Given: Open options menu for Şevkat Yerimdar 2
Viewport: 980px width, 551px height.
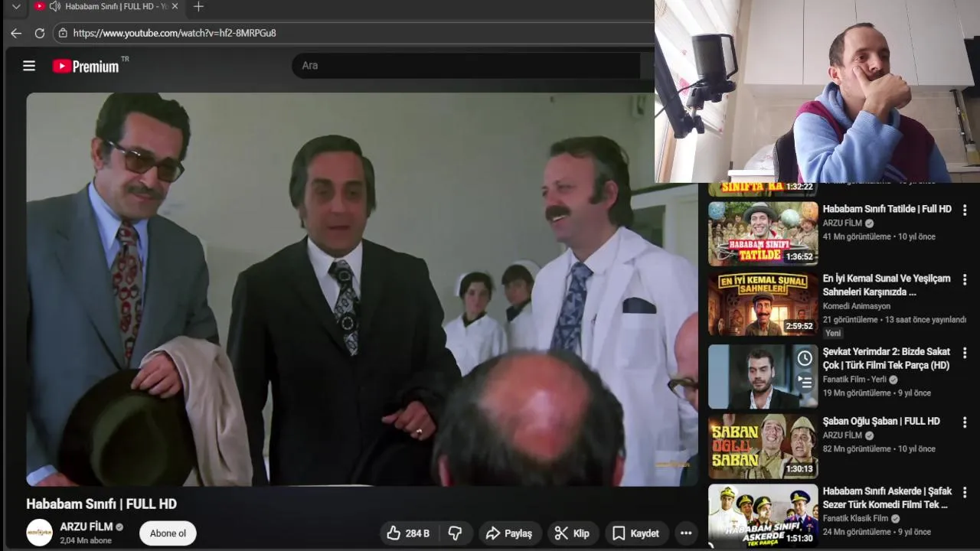Looking at the screenshot, I should point(965,352).
